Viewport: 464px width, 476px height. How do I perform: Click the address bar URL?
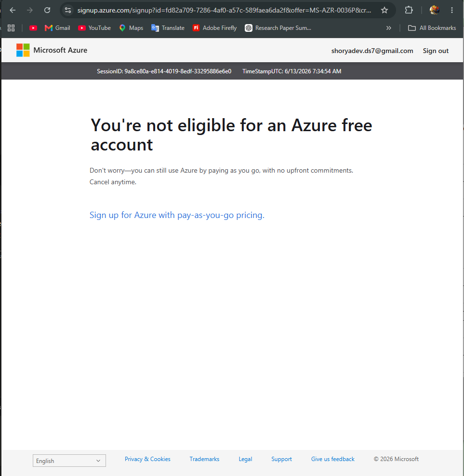click(224, 10)
